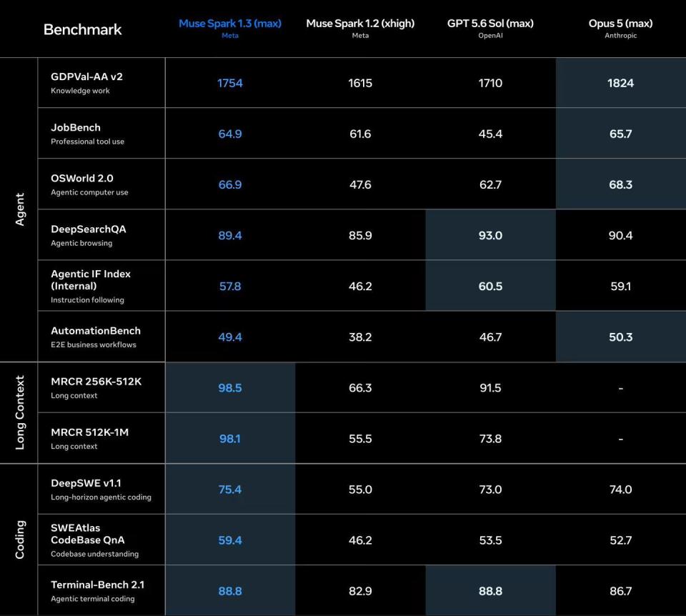Click the highlighted 1824 score for Opus 5

tap(620, 83)
